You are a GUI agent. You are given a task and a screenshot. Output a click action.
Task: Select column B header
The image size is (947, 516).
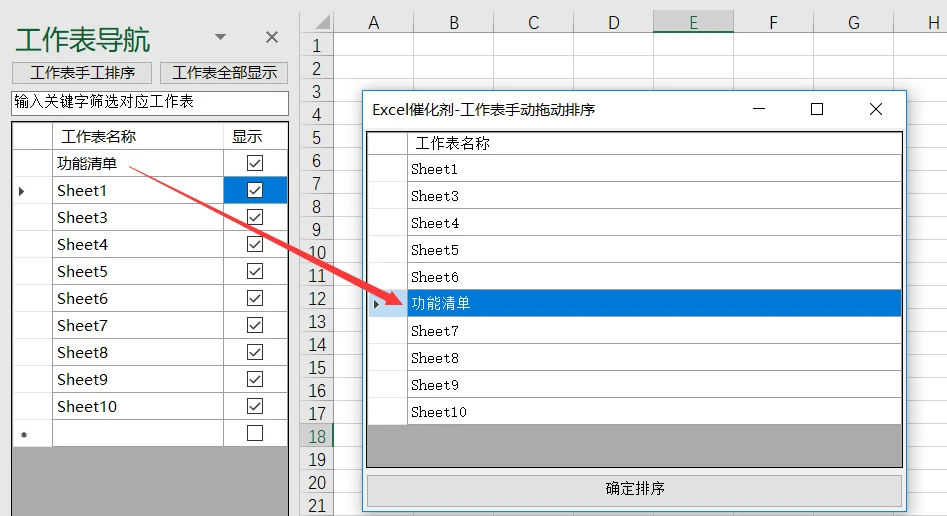(x=454, y=23)
